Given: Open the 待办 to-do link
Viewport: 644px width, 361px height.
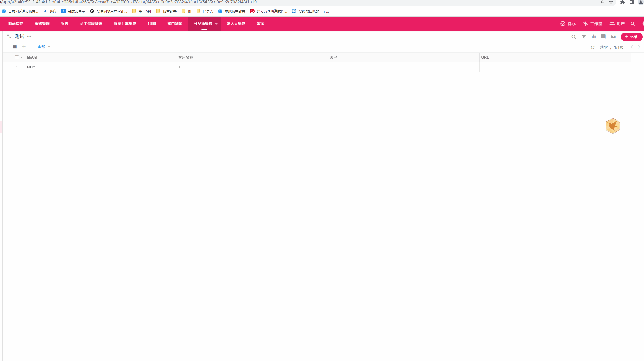Looking at the screenshot, I should pos(568,24).
